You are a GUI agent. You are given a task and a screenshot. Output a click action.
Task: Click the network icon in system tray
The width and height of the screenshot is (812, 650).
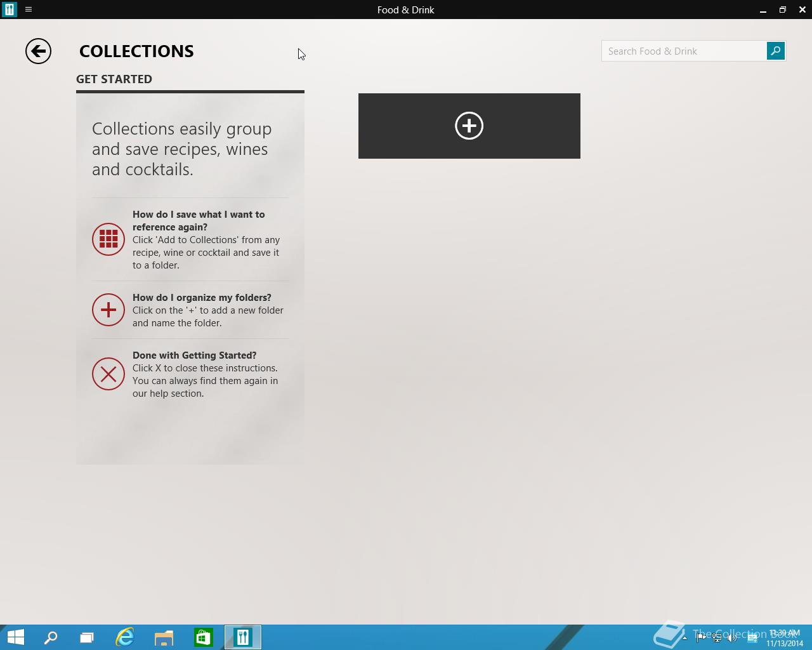point(717,638)
